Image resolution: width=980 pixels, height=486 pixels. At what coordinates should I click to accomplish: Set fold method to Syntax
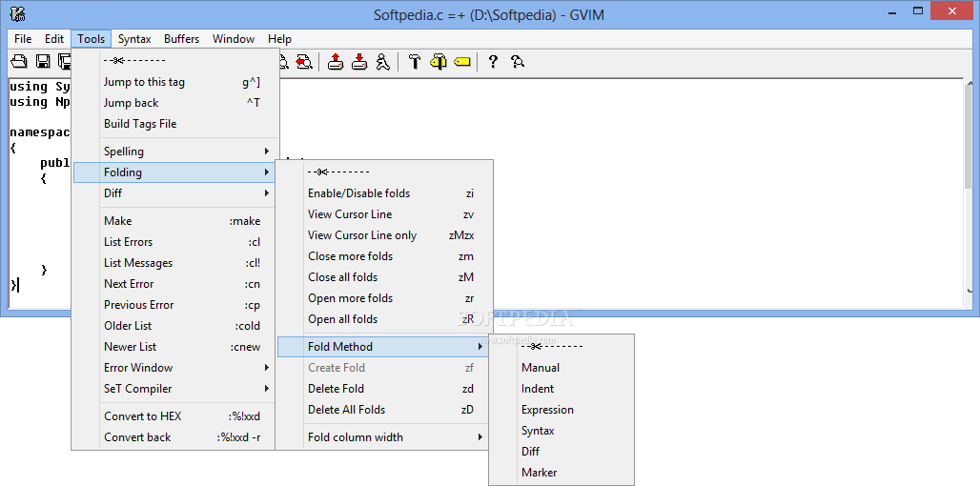pos(561,431)
